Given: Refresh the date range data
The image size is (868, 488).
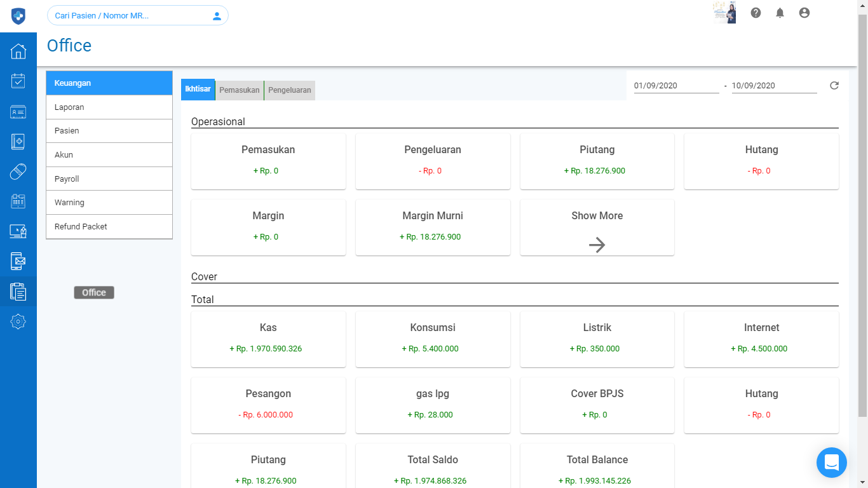Looking at the screenshot, I should [x=834, y=85].
